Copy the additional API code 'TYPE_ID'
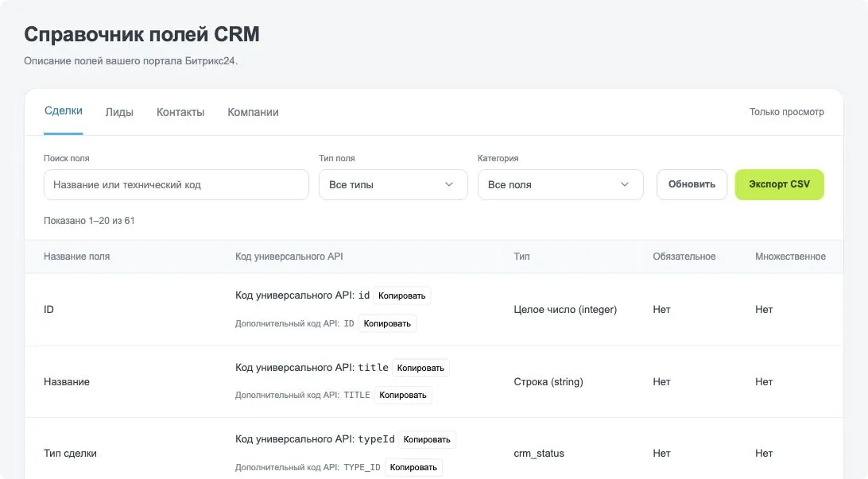The width and height of the screenshot is (868, 479). (x=413, y=467)
